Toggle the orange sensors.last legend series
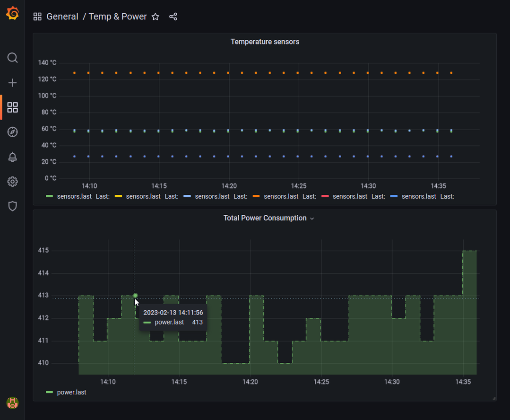This screenshot has width=510, height=420. (x=281, y=196)
